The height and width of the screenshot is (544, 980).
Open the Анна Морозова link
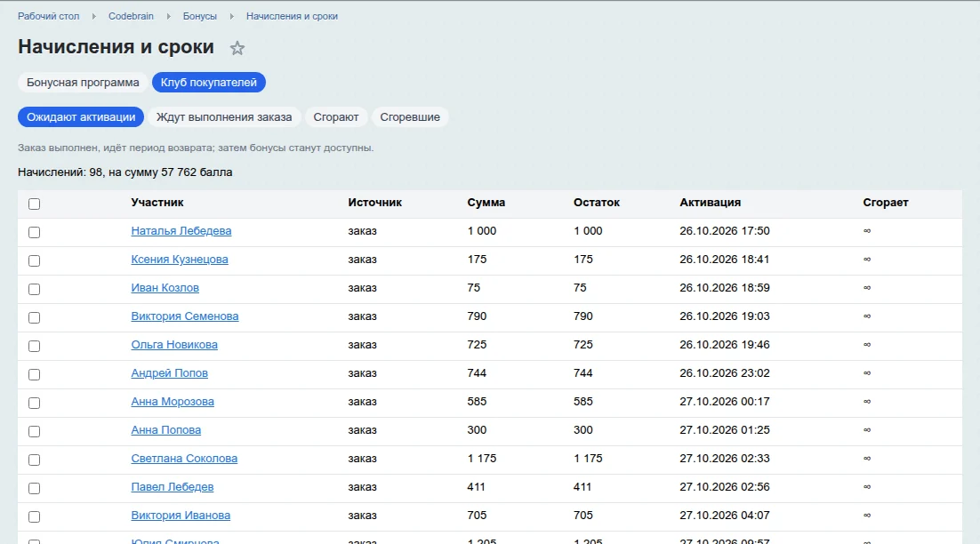(x=173, y=402)
